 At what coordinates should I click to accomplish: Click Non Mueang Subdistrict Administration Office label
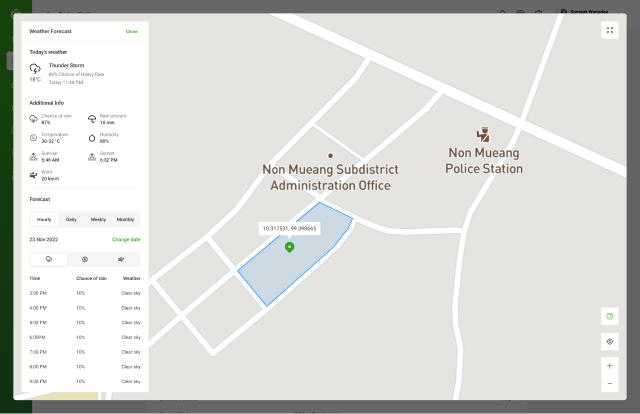pyautogui.click(x=330, y=177)
